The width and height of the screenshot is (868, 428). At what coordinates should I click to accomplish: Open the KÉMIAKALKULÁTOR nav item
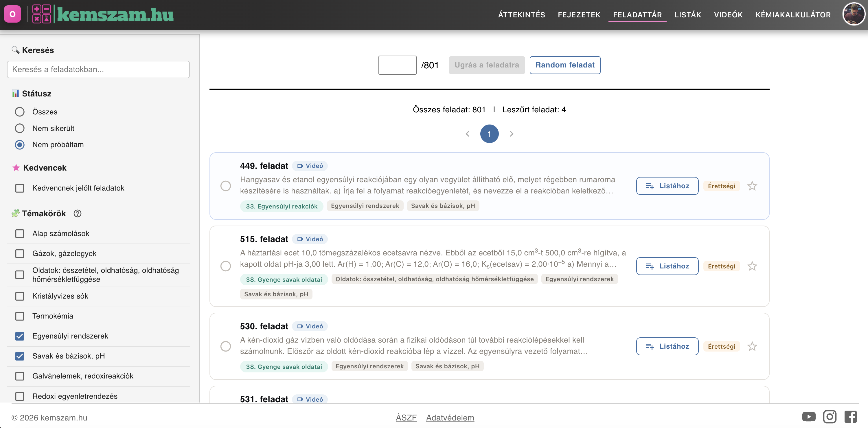793,15
